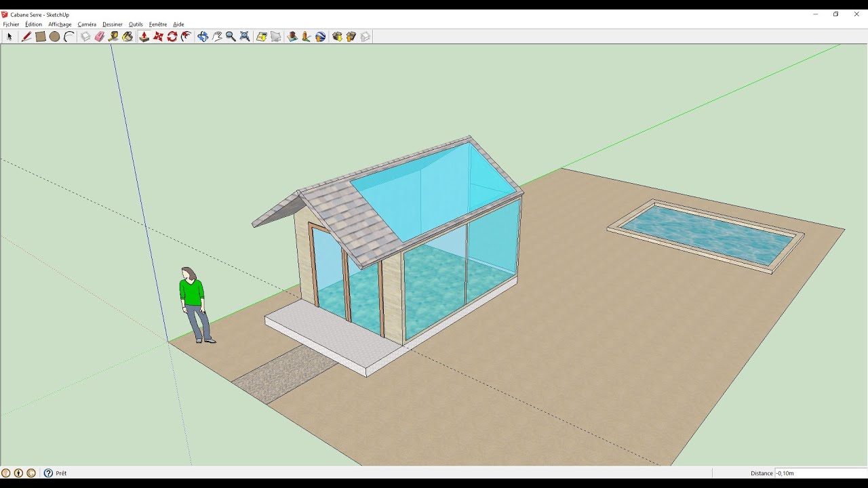This screenshot has width=868, height=488.
Task: Click the 'Prêt' status text
Action: coord(61,473)
